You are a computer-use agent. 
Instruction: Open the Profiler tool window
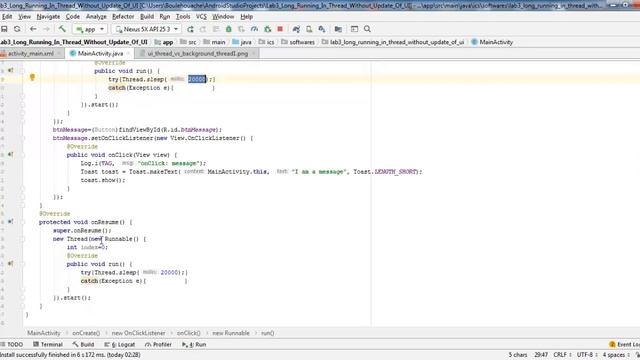pyautogui.click(x=158, y=344)
